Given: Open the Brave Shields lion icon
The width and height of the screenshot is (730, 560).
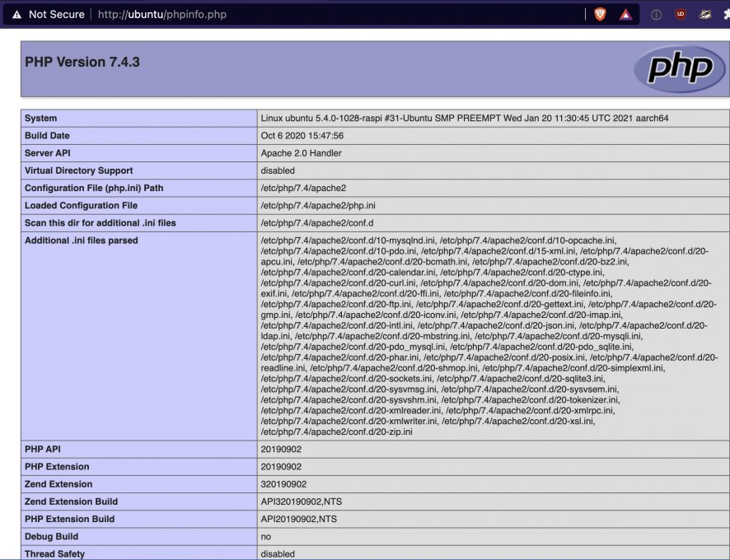Looking at the screenshot, I should 600,15.
